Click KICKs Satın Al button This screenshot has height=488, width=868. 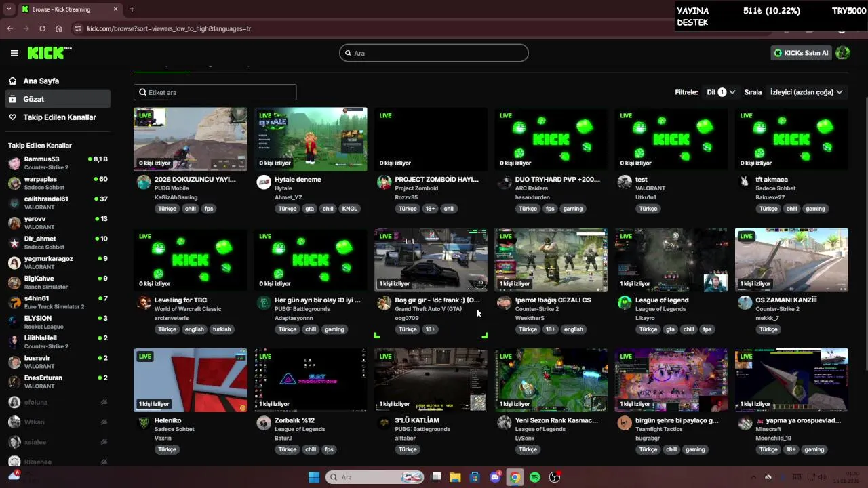click(802, 53)
